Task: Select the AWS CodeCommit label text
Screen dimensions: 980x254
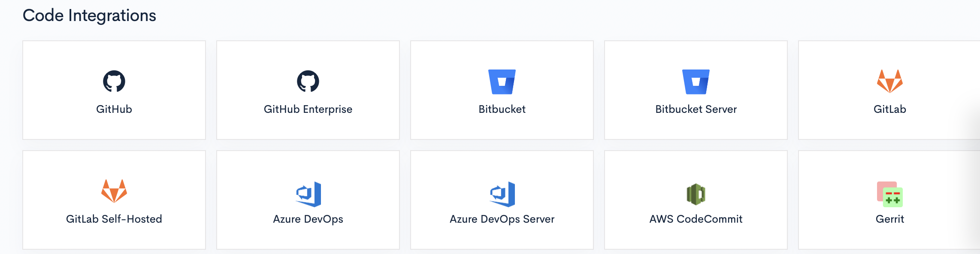Action: tap(696, 219)
